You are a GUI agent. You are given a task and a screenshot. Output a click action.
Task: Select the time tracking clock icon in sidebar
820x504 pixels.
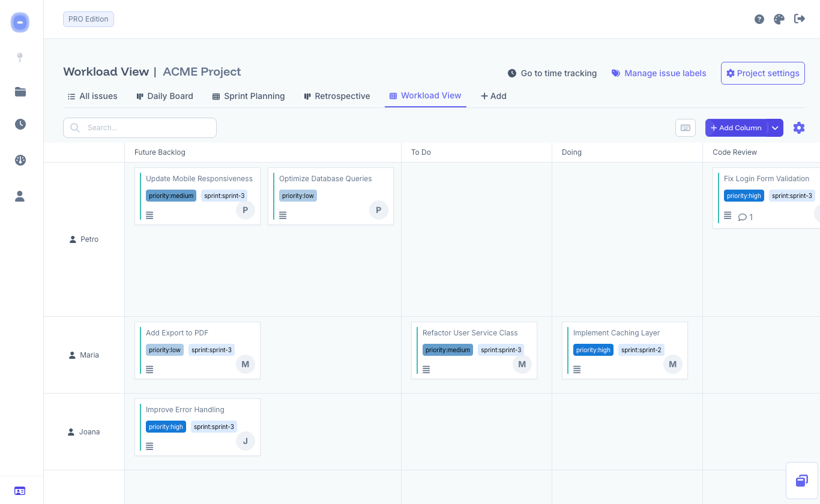point(20,124)
